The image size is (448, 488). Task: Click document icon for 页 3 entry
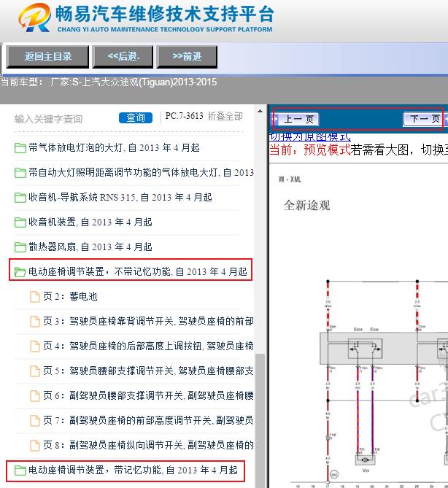click(x=35, y=322)
